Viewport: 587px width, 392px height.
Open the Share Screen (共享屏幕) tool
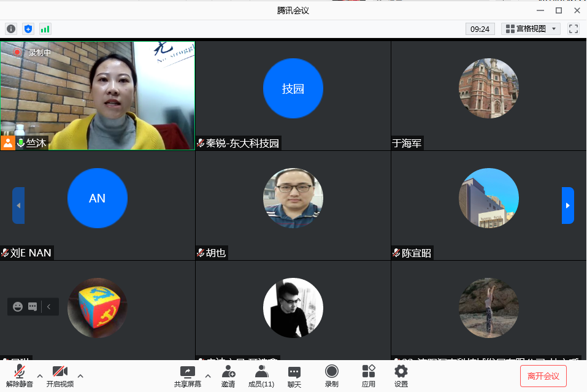187,376
